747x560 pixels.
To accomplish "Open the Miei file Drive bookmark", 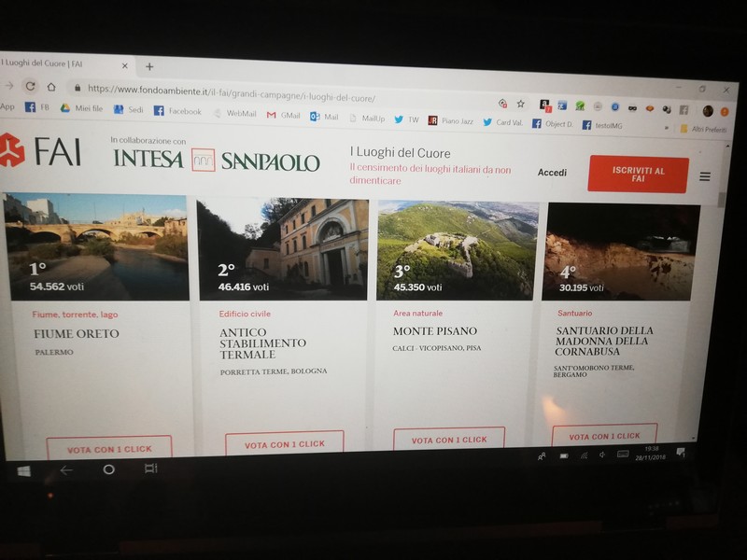I will click(x=81, y=108).
